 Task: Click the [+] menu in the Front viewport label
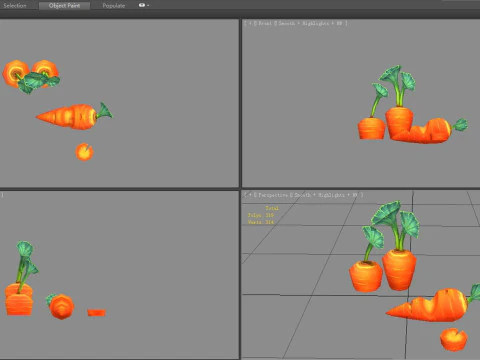[x=250, y=23]
